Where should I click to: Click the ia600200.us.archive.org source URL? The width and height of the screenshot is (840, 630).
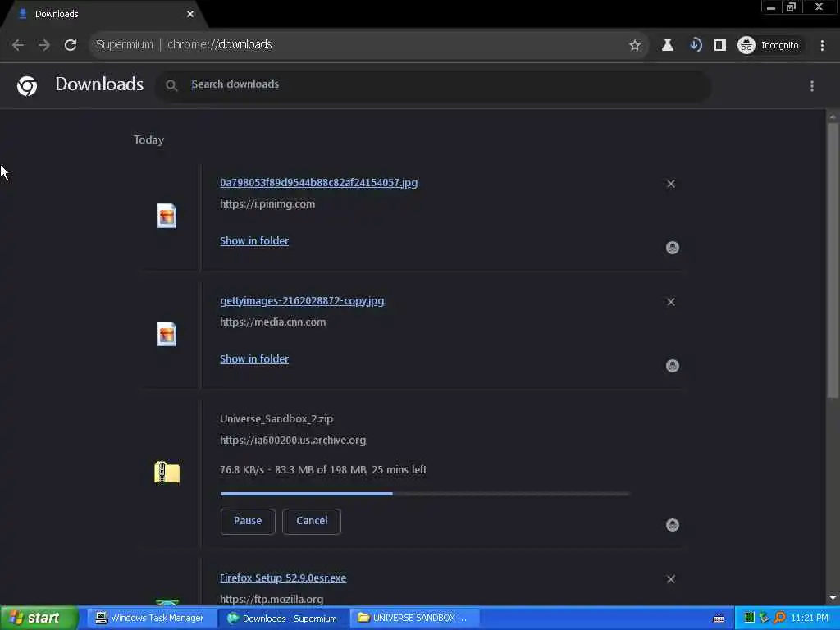coord(293,441)
